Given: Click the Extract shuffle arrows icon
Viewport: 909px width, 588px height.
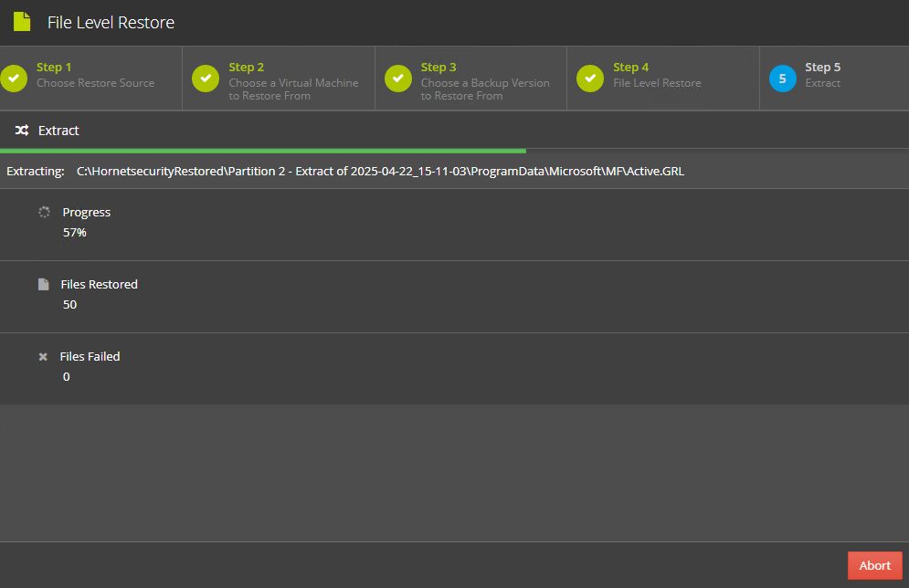Looking at the screenshot, I should point(22,131).
